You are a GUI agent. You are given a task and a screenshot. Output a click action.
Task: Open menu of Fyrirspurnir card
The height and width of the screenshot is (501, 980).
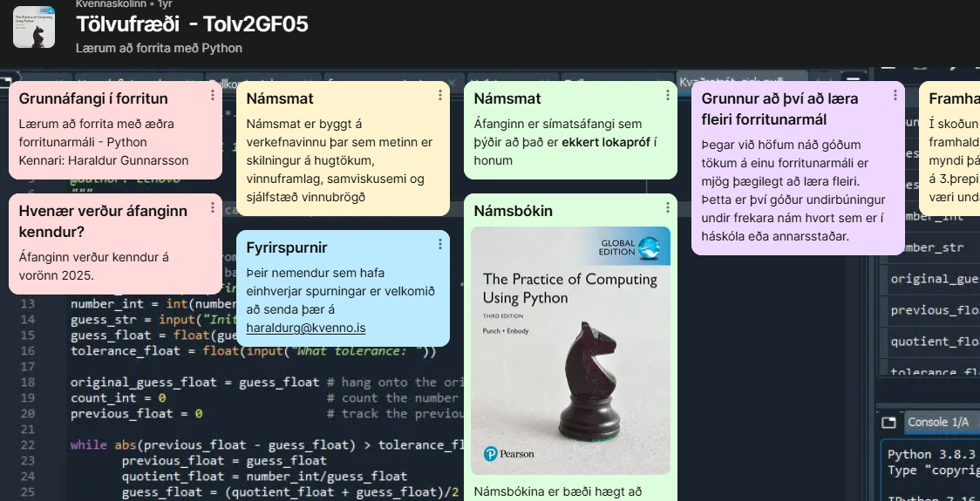[x=440, y=244]
